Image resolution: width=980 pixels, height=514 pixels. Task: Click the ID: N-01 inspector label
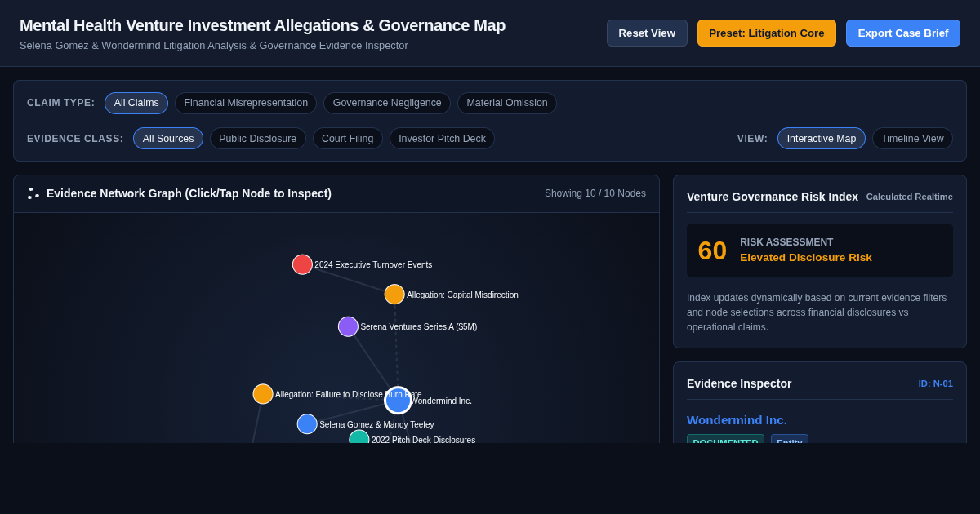935,383
